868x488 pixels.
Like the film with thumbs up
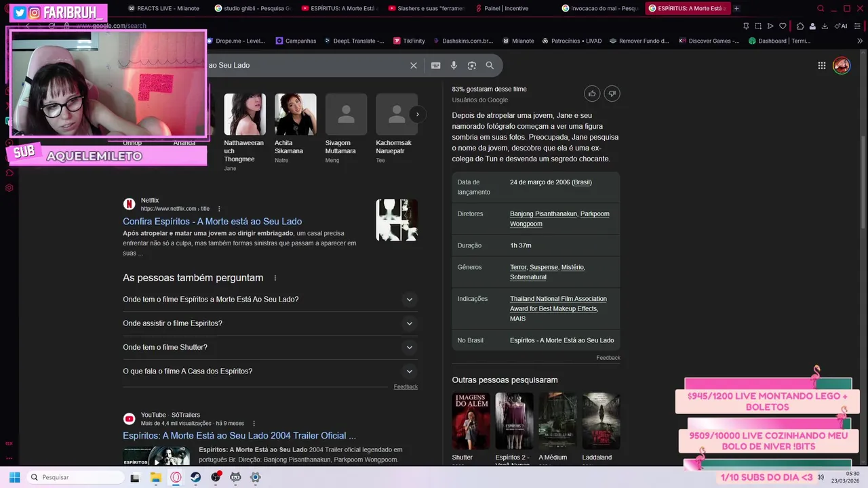tap(592, 94)
